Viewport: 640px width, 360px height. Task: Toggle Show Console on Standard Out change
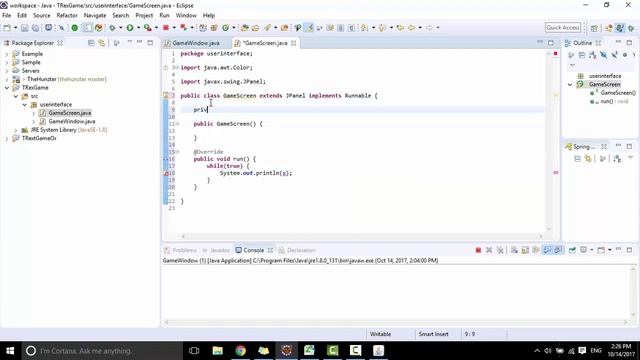tap(547, 250)
